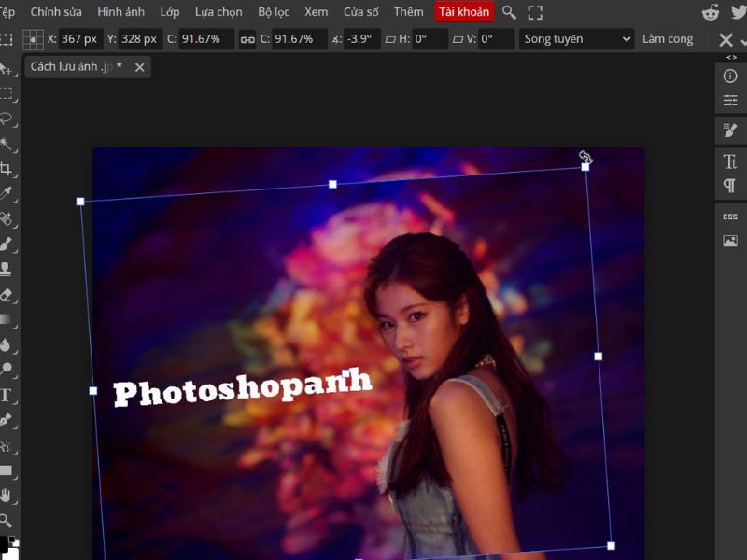Click the right-middle transform handle
Viewport: 747px width, 560px height.
598,357
